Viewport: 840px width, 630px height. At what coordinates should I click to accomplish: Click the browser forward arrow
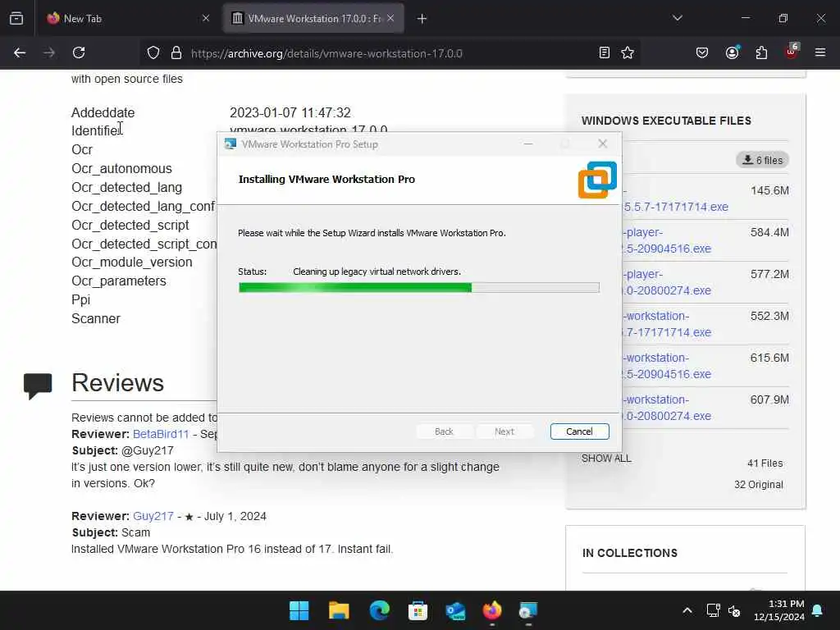pyautogui.click(x=49, y=52)
